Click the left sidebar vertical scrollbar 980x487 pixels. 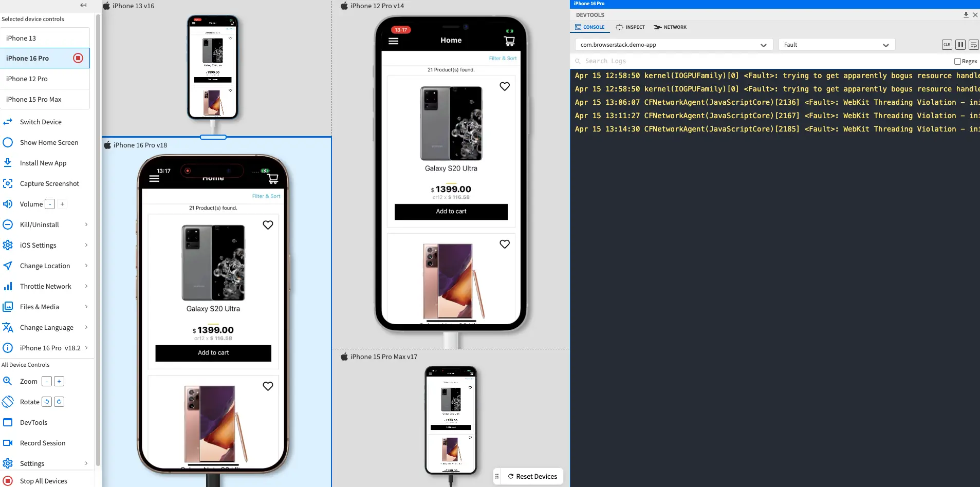click(x=98, y=239)
